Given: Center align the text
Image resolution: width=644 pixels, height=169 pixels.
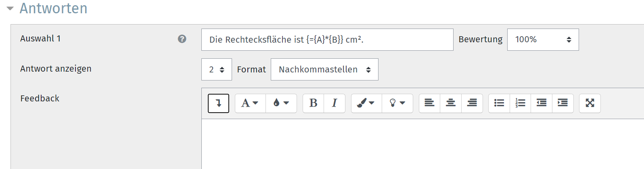Looking at the screenshot, I should click(451, 103).
